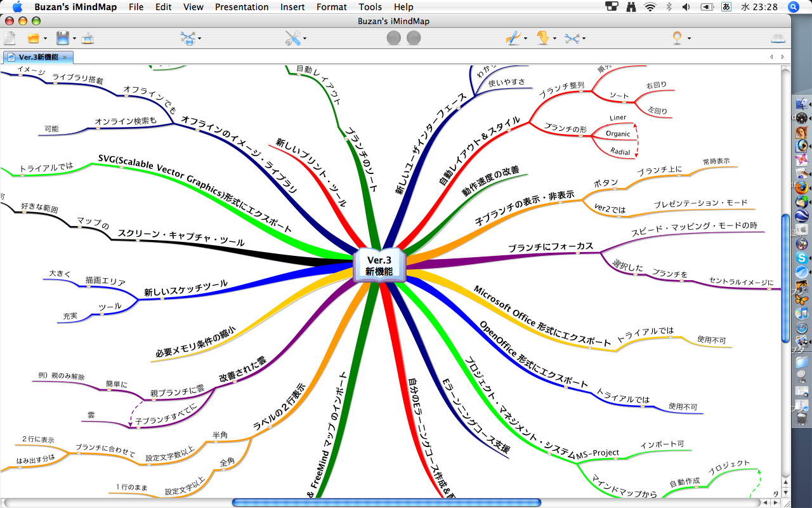The height and width of the screenshot is (508, 812).
Task: Click the vertical scrollbar thumb
Action: [786, 277]
